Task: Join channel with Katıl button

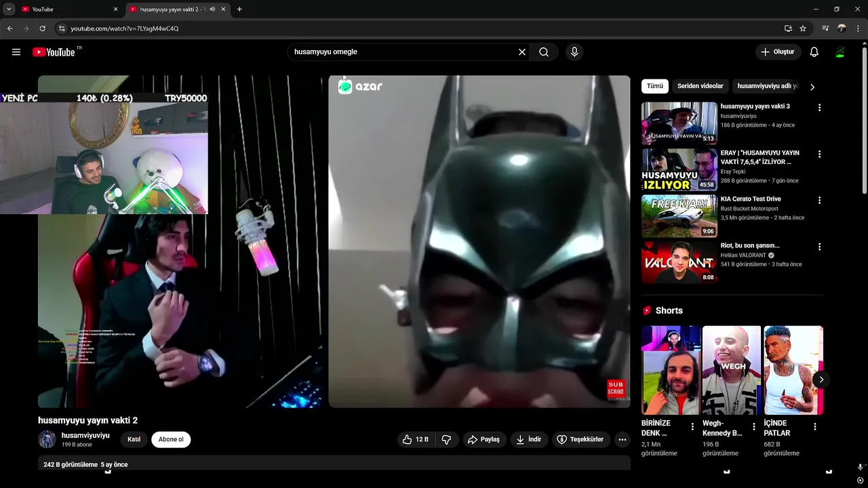Action: 134,439
